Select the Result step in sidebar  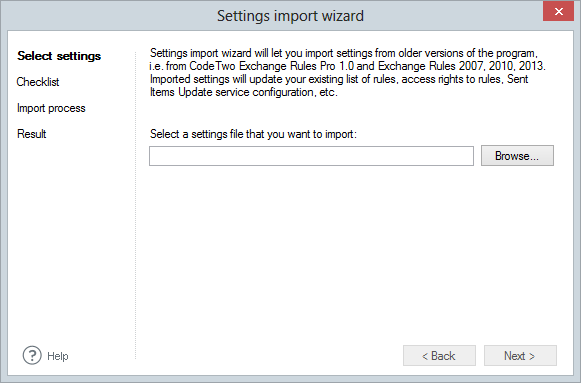[31, 134]
